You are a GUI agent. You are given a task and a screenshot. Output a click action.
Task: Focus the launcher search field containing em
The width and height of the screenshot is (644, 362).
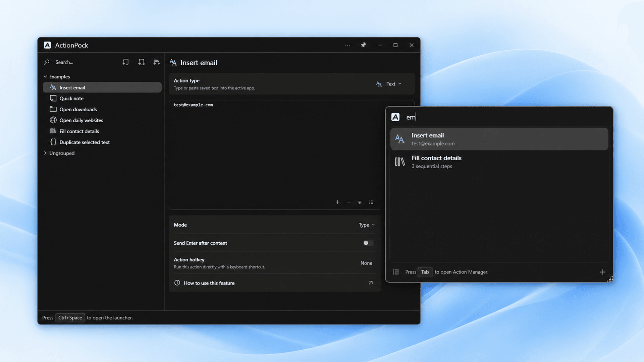click(x=506, y=117)
